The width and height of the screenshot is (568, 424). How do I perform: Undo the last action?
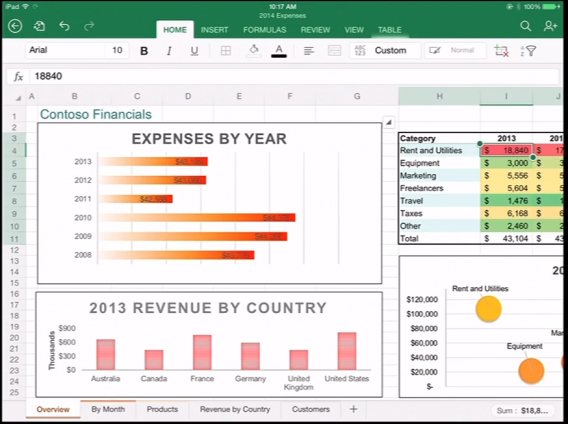[x=64, y=26]
